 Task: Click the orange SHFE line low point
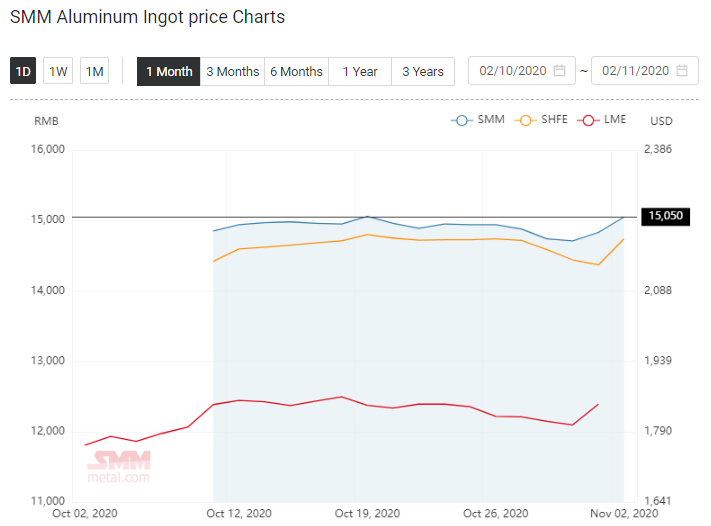click(x=599, y=265)
